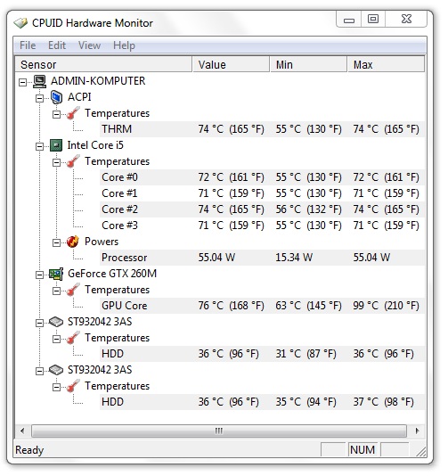Click the Intel Core i5 chip icon
The width and height of the screenshot is (448, 476).
pyautogui.click(x=56, y=145)
